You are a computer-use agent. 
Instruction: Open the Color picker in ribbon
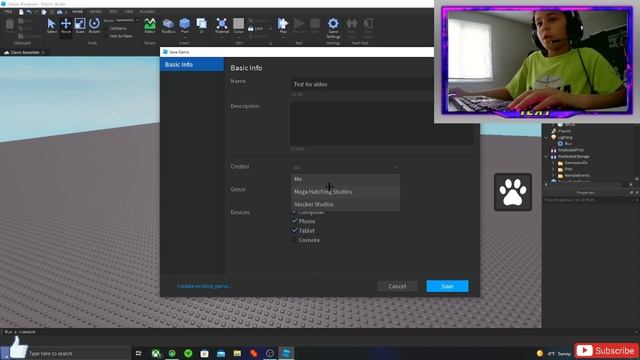[x=239, y=25]
